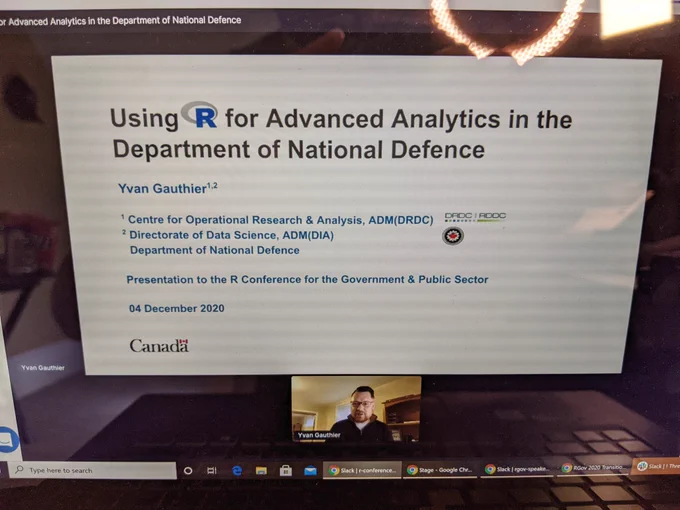
Task: Click the DRDC | RDDC logo on slide
Action: [475, 216]
